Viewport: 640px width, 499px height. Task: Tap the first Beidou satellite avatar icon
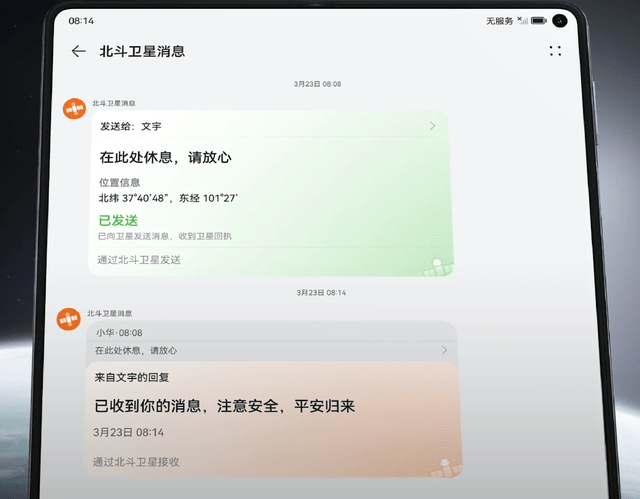74,109
